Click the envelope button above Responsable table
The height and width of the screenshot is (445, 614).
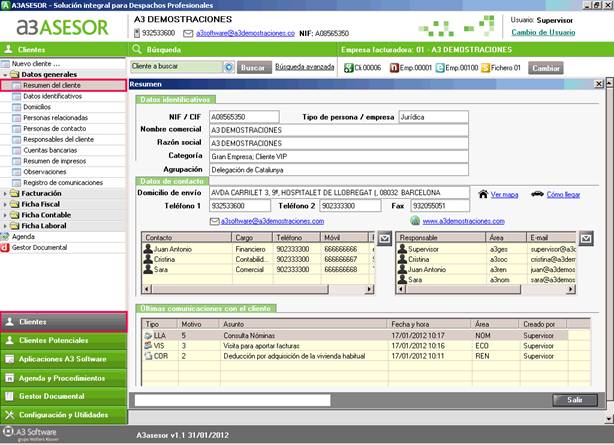point(586,238)
